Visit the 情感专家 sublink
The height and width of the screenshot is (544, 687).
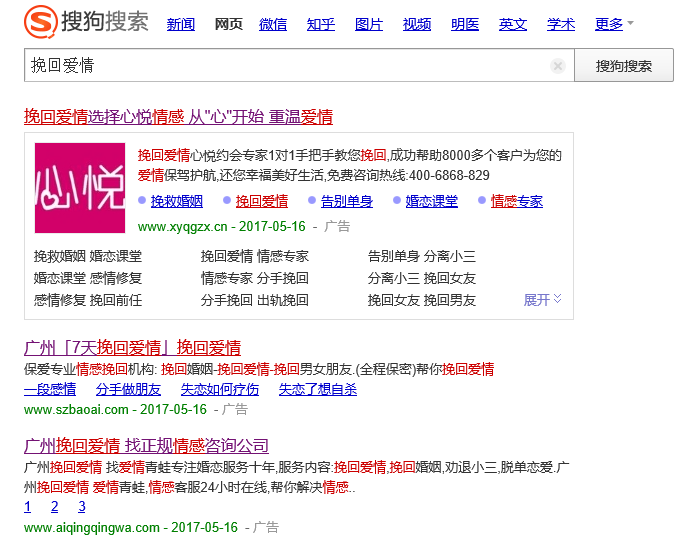(x=517, y=201)
